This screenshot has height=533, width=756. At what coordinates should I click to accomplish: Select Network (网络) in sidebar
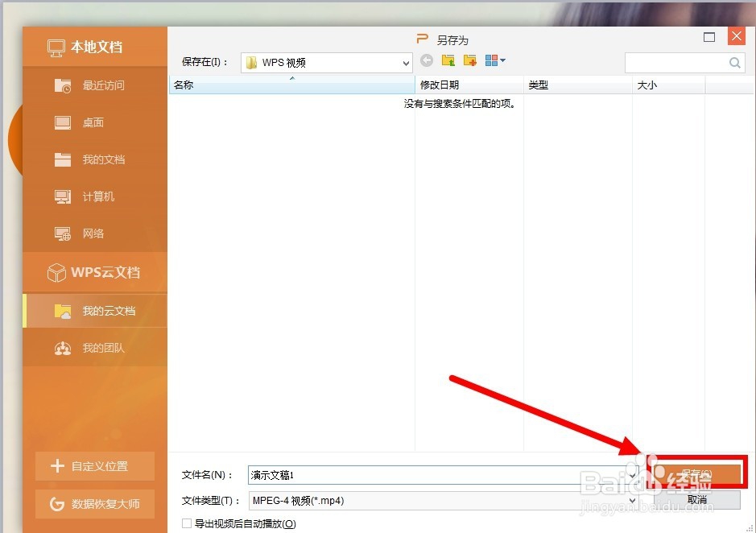tap(95, 233)
